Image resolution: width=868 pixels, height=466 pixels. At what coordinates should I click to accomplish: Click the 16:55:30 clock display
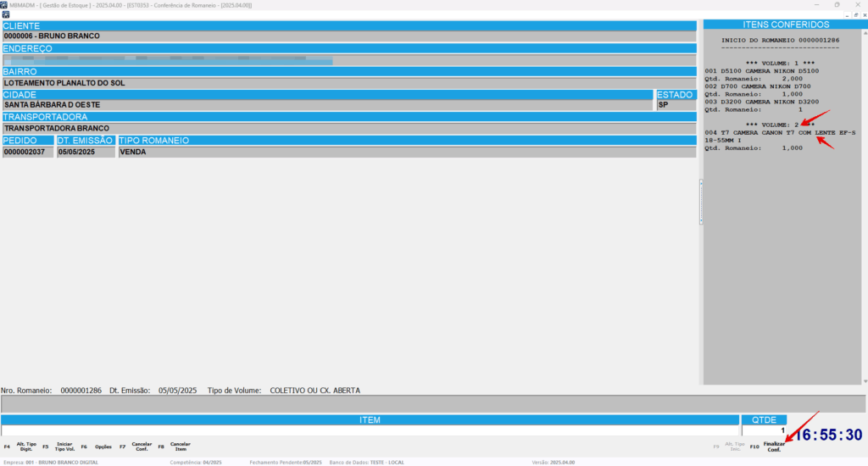(x=828, y=435)
